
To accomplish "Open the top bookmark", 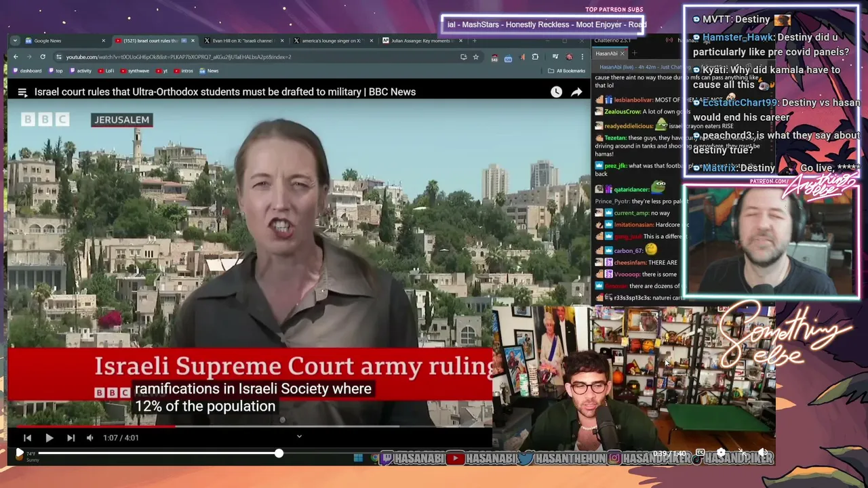I will pos(56,70).
